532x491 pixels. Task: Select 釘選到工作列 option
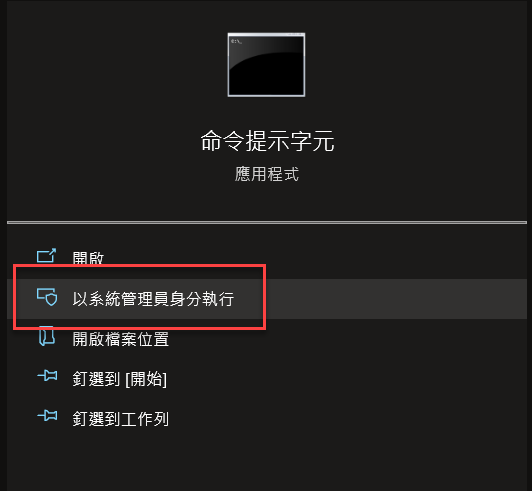(x=120, y=419)
